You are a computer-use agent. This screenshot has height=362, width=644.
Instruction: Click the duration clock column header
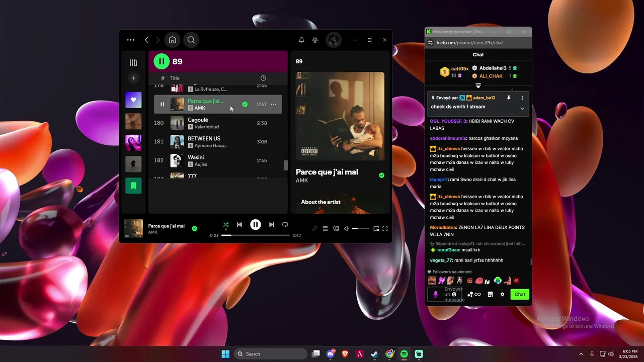[x=263, y=78]
